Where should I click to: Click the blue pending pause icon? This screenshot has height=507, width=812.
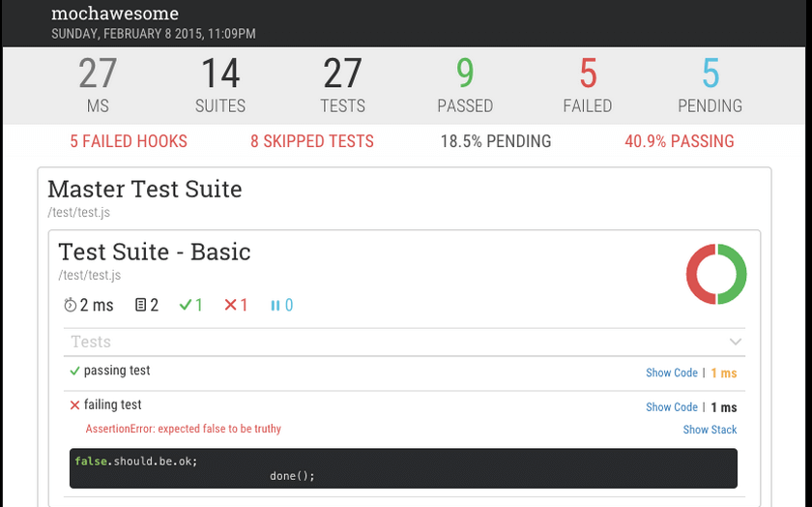coord(275,306)
